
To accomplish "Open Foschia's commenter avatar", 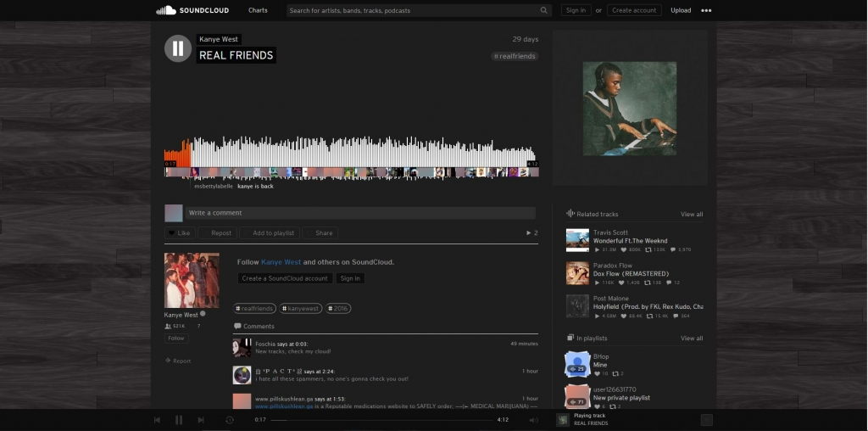I will pyautogui.click(x=242, y=347).
